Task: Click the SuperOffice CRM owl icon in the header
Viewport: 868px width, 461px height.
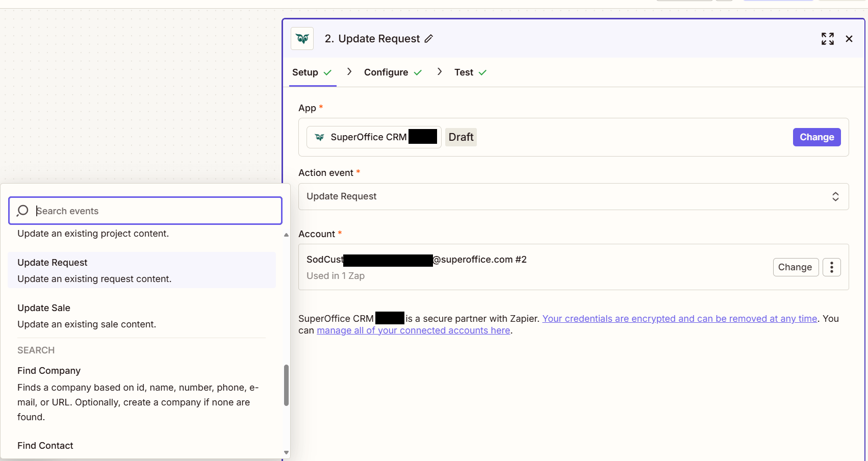Action: 302,38
